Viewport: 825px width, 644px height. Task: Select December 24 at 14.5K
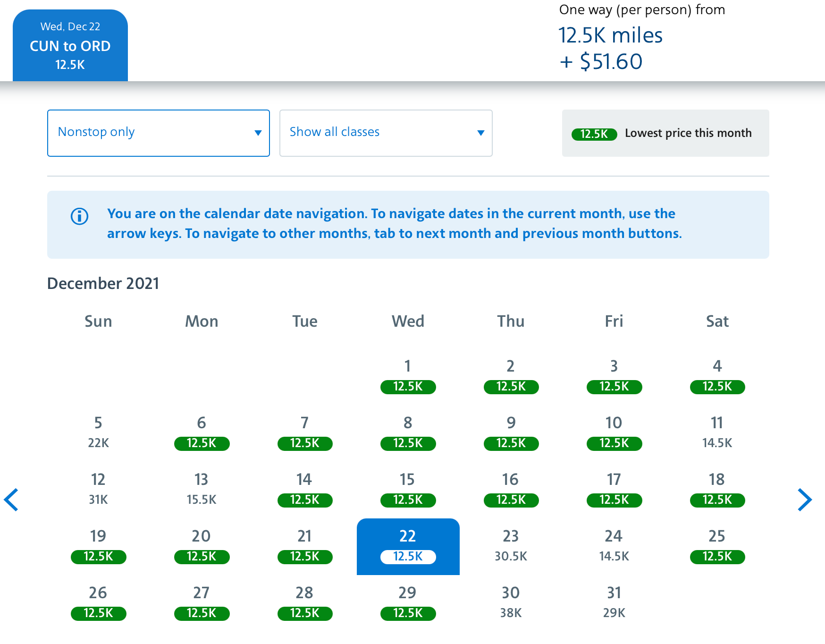614,546
